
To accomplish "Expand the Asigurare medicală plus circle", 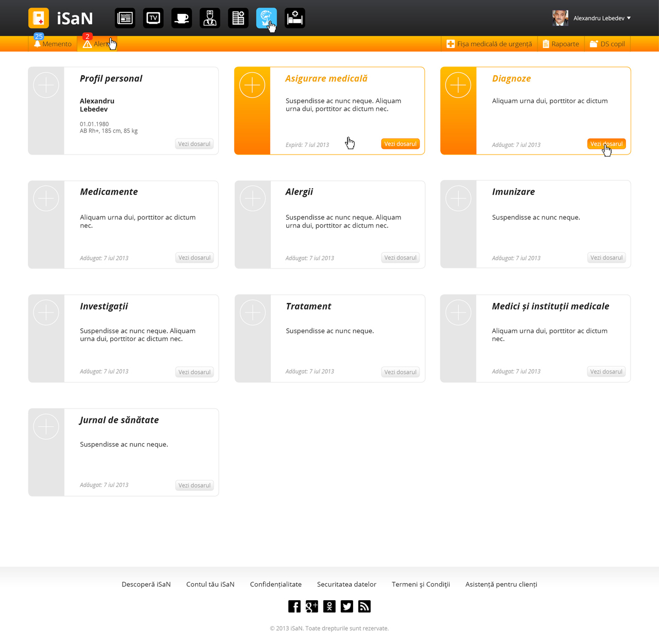I will [x=252, y=85].
